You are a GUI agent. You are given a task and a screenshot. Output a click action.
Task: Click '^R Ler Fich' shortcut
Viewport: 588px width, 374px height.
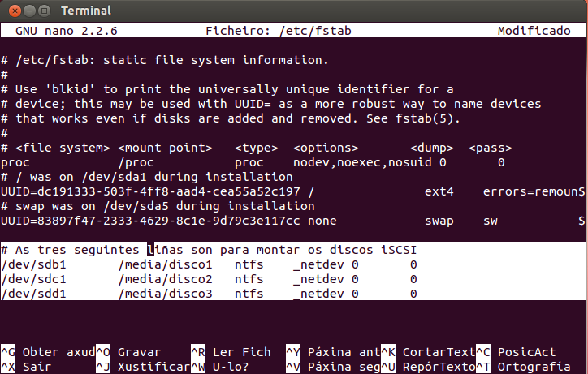point(231,352)
